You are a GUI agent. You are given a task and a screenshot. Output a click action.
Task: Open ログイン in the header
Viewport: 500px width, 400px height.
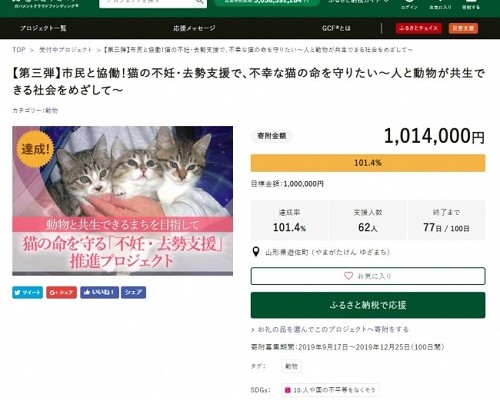[x=409, y=5]
